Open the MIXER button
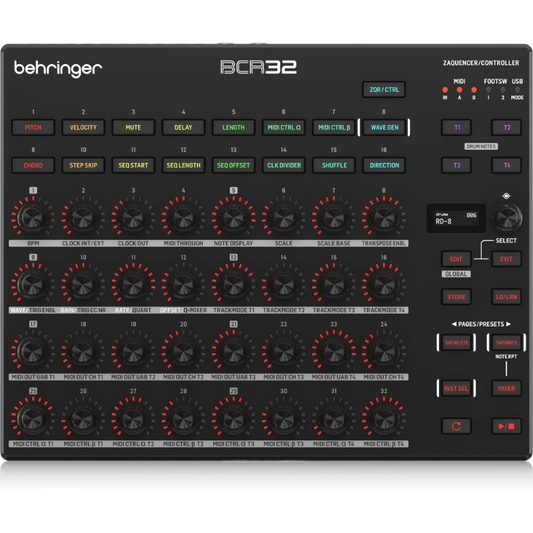 506,388
